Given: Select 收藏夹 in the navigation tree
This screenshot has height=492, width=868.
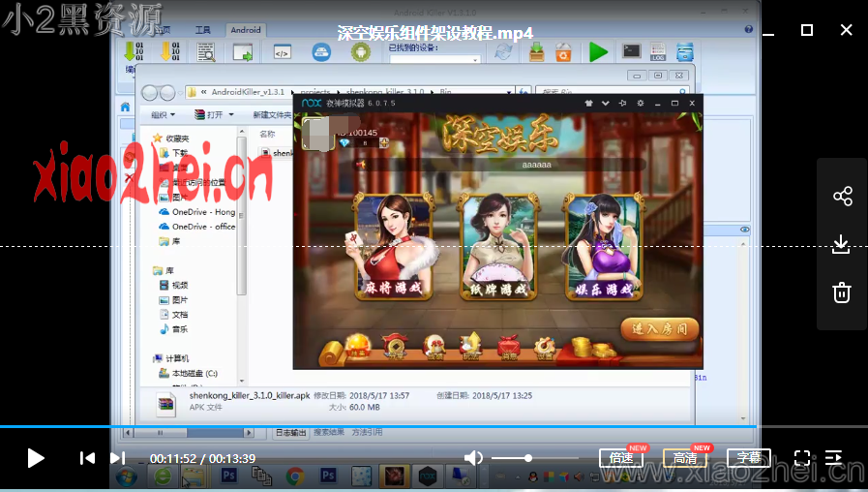Looking at the screenshot, I should 177,138.
